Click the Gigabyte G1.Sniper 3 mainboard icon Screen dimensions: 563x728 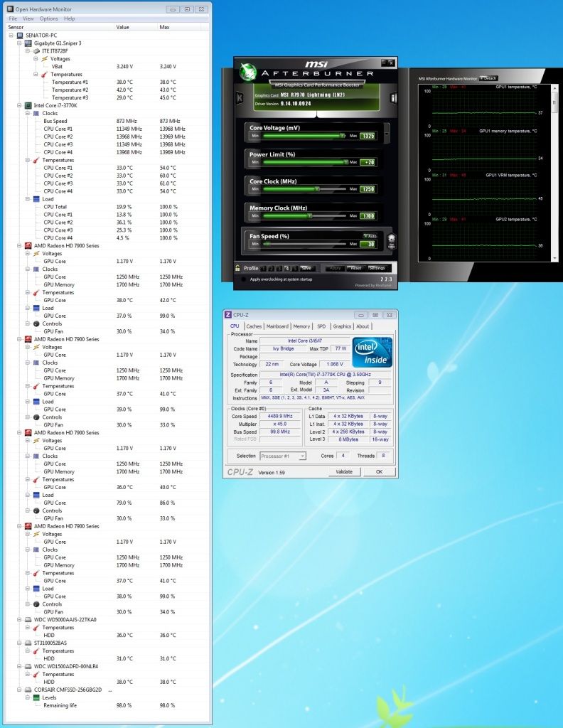[28, 43]
